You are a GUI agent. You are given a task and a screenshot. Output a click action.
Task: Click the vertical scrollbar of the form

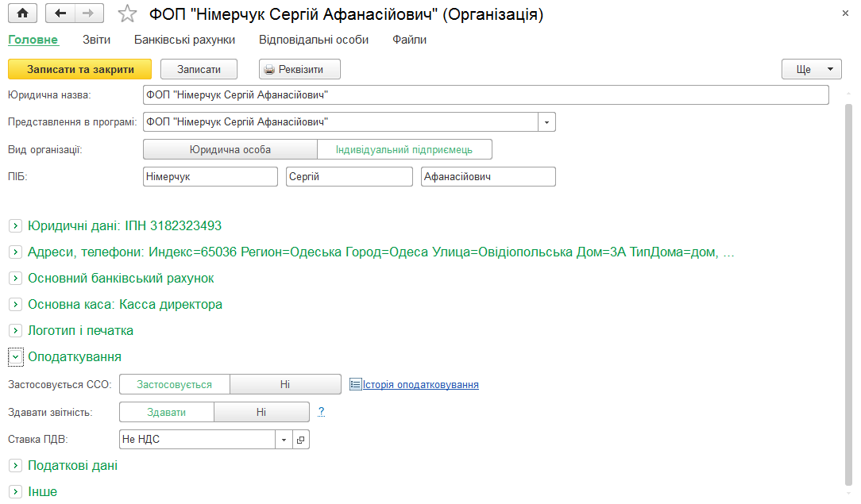849,294
